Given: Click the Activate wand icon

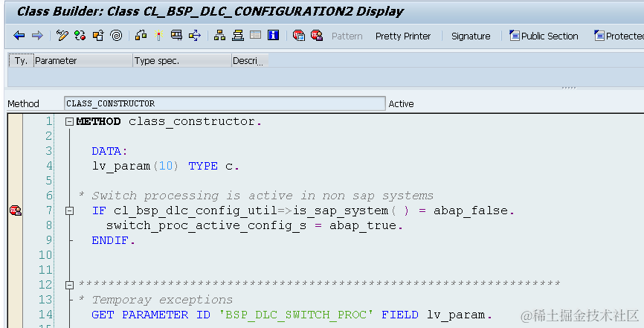Looking at the screenshot, I should click(159, 36).
